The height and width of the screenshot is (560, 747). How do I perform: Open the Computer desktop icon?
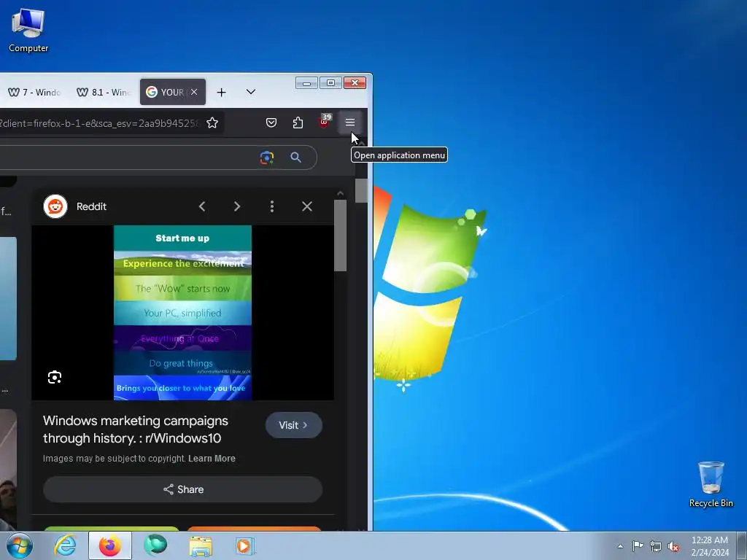pos(28,30)
